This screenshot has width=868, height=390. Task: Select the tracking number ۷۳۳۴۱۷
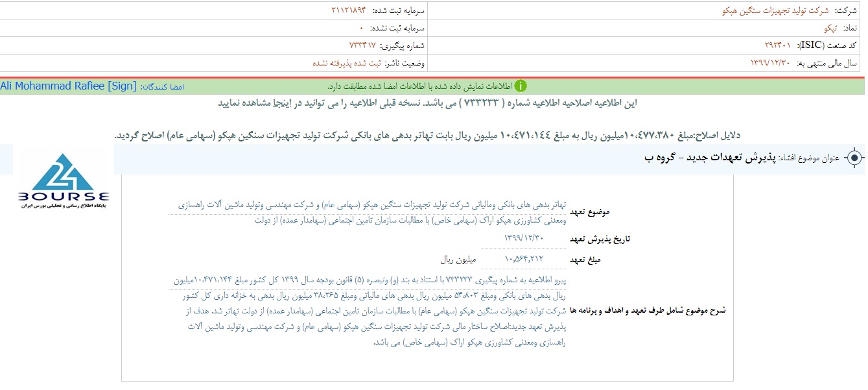362,45
